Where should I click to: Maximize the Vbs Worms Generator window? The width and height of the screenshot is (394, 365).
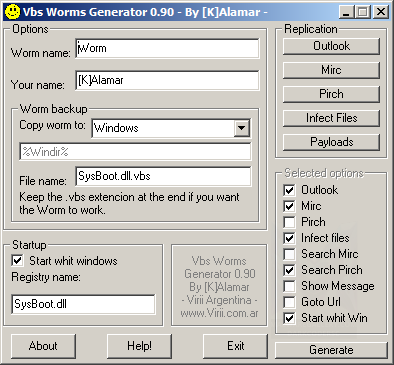(363, 12)
